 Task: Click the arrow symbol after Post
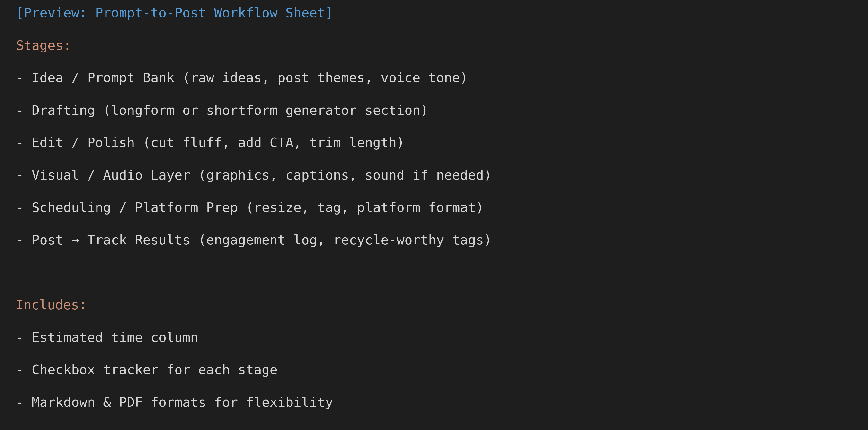pos(75,241)
